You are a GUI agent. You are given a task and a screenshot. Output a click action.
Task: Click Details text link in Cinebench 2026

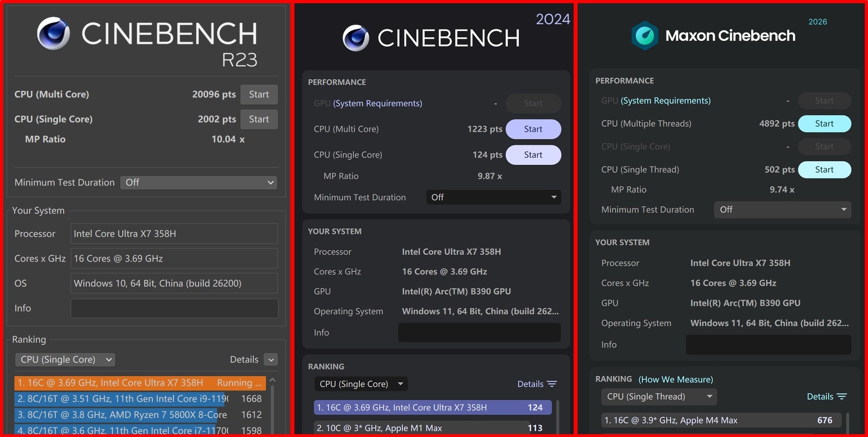click(x=820, y=397)
